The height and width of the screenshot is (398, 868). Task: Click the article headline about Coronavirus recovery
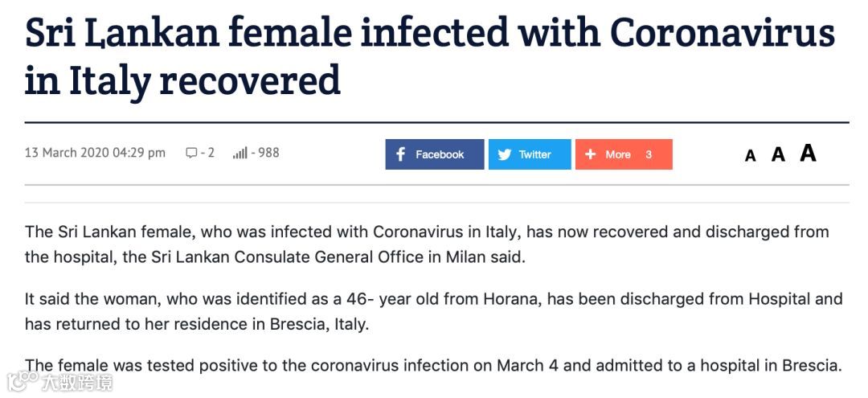[x=429, y=55]
